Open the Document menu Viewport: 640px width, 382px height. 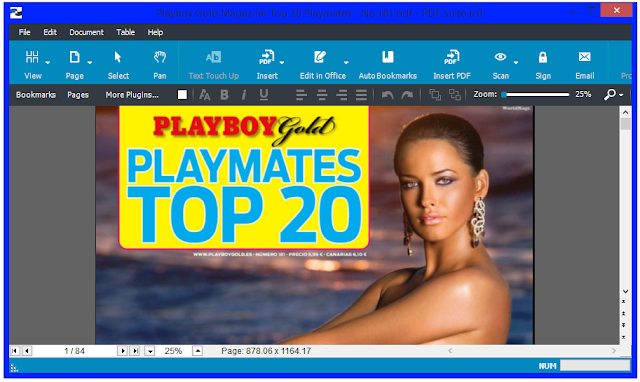(x=87, y=32)
